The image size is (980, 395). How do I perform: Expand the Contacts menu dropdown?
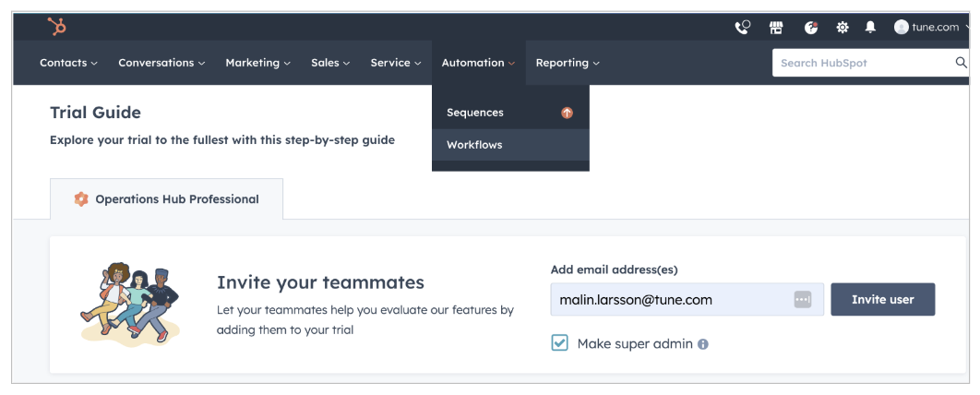click(69, 63)
